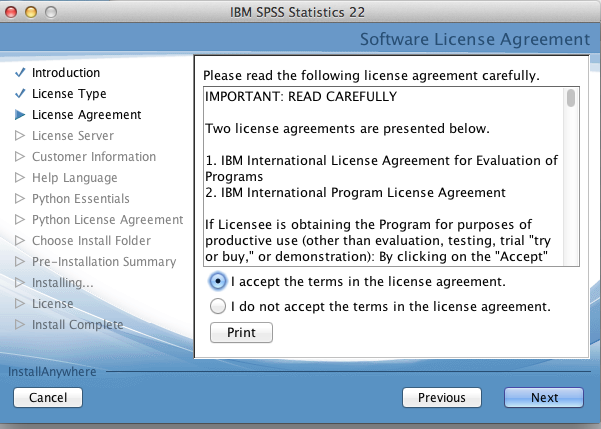The width and height of the screenshot is (601, 429).
Task: Click the License Agreement current-step arrow icon
Action: (20, 115)
